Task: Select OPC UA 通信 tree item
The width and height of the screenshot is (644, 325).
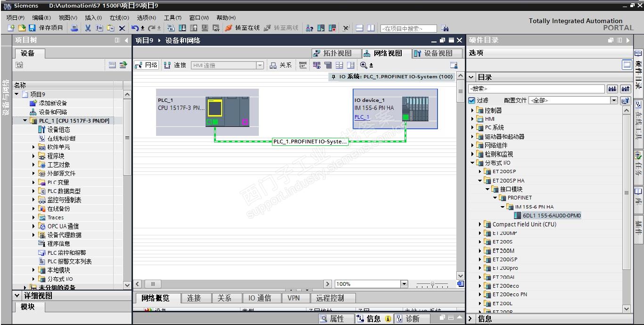Action: (63, 226)
